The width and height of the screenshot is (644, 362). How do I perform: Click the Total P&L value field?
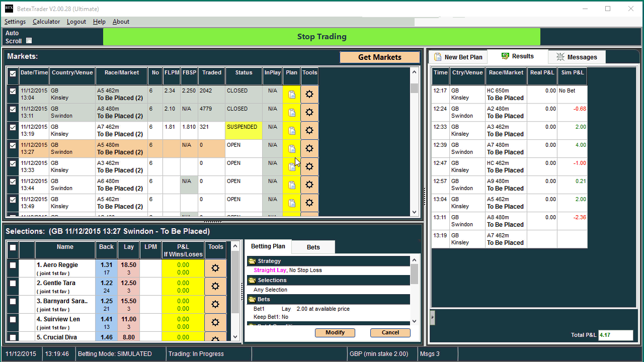pyautogui.click(x=615, y=335)
